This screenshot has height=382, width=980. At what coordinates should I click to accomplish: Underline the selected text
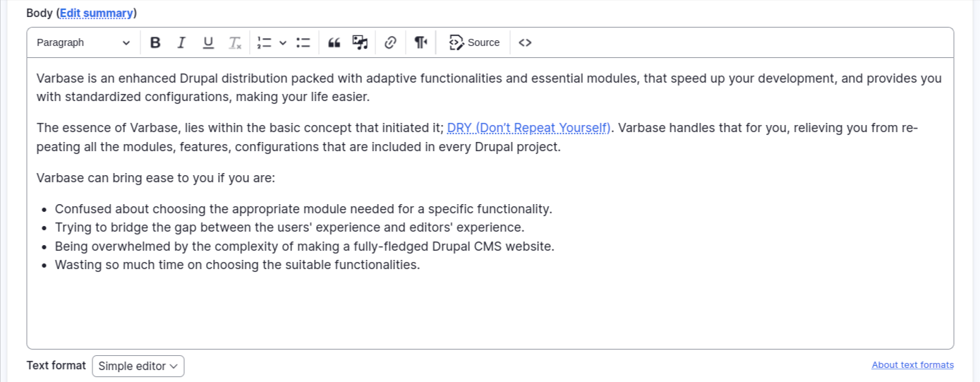point(208,43)
